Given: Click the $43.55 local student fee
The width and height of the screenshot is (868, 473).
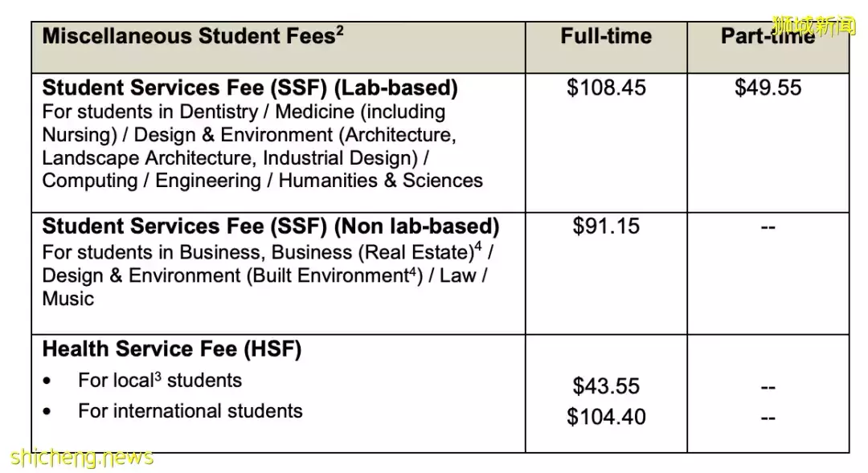Looking at the screenshot, I should (606, 386).
